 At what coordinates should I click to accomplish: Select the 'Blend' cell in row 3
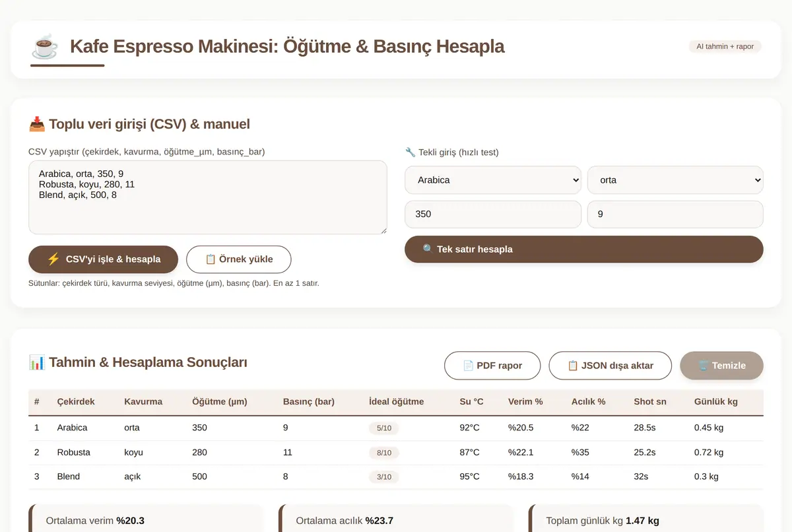click(x=69, y=477)
